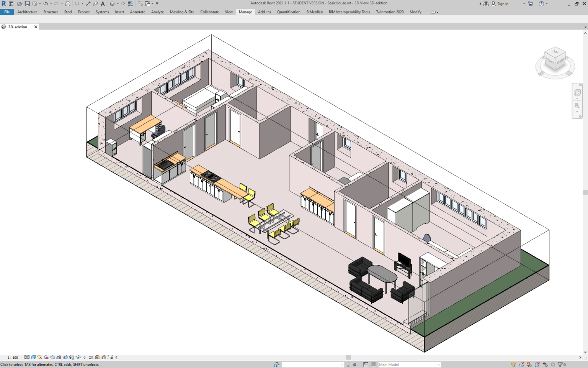This screenshot has width=588, height=368.
Task: Switch to the Architecture ribbon tab
Action: click(x=27, y=12)
